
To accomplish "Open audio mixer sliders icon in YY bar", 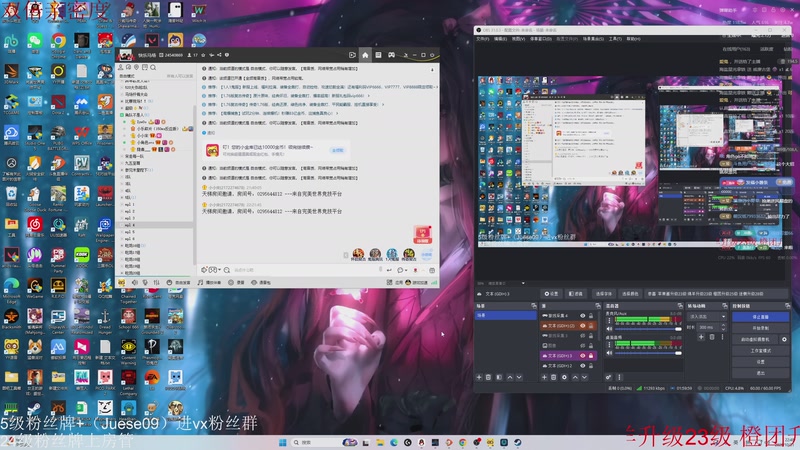I will coord(156,282).
